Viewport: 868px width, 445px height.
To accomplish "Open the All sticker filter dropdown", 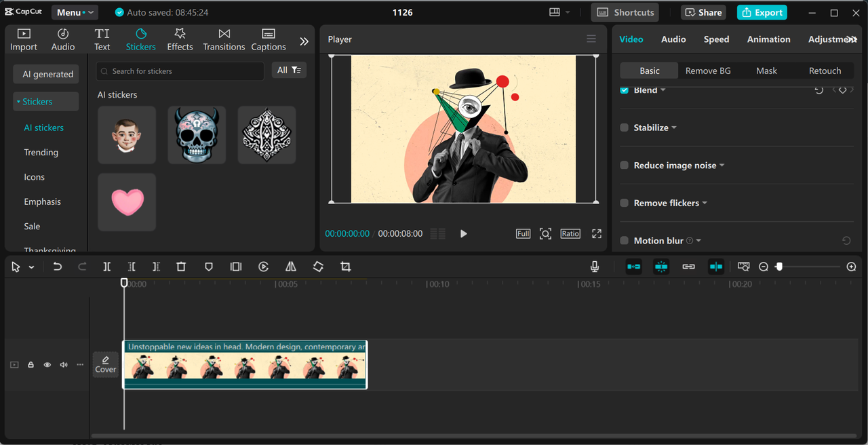I will (290, 71).
